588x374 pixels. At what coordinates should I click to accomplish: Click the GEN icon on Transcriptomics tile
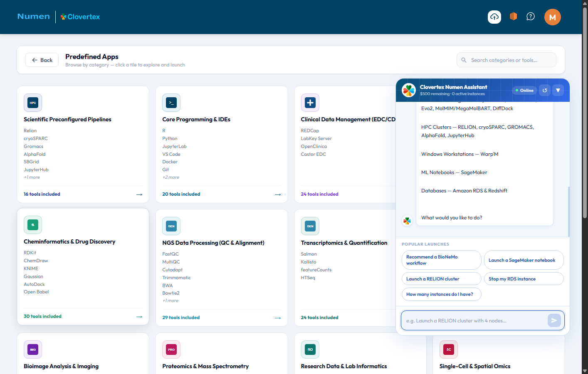[x=310, y=226]
